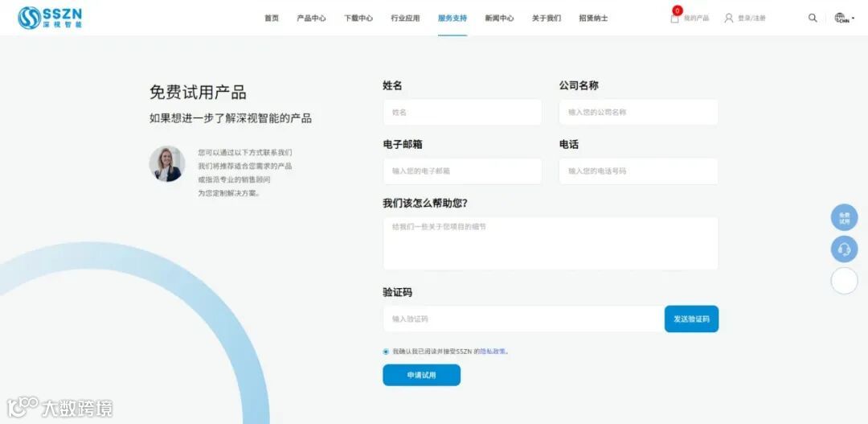Open 行业应用 menu

pos(405,19)
